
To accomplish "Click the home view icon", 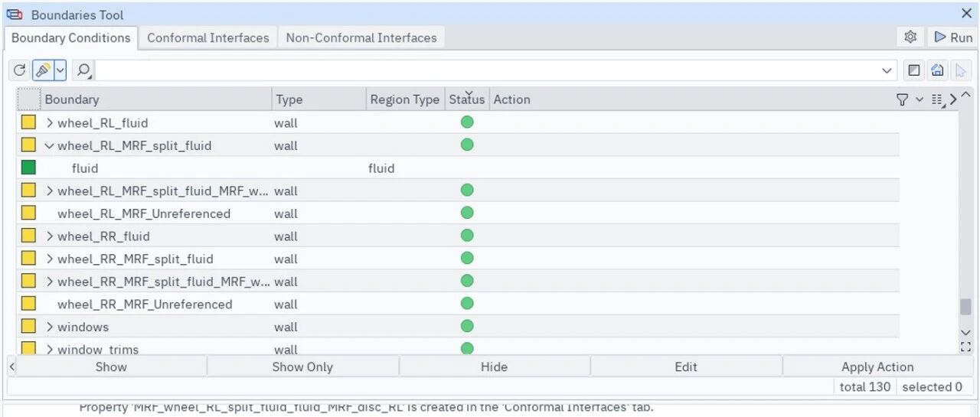I will click(937, 70).
